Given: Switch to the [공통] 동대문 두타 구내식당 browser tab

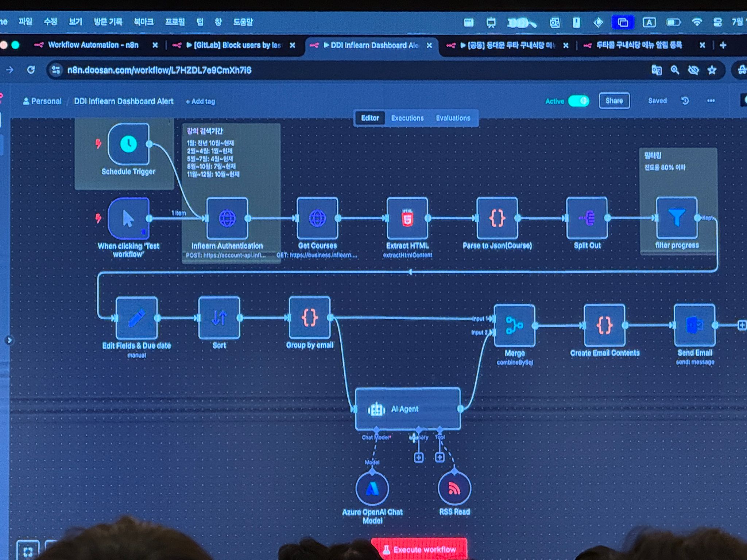Looking at the screenshot, I should coord(506,45).
